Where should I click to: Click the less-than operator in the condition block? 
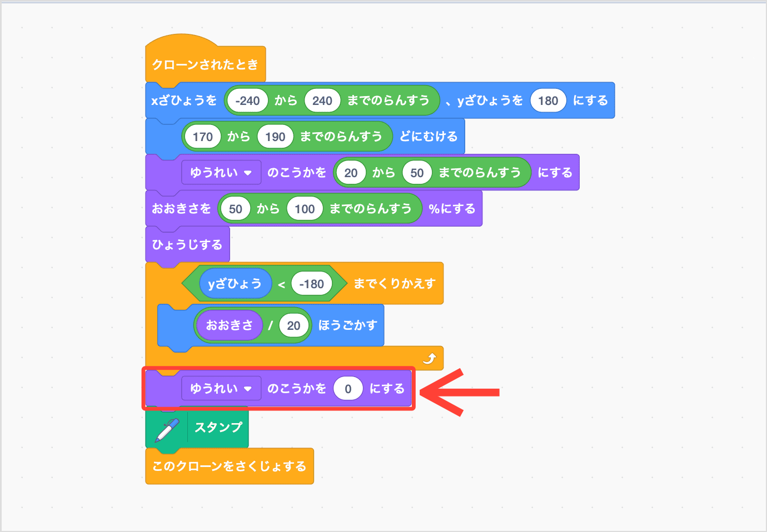(x=281, y=284)
